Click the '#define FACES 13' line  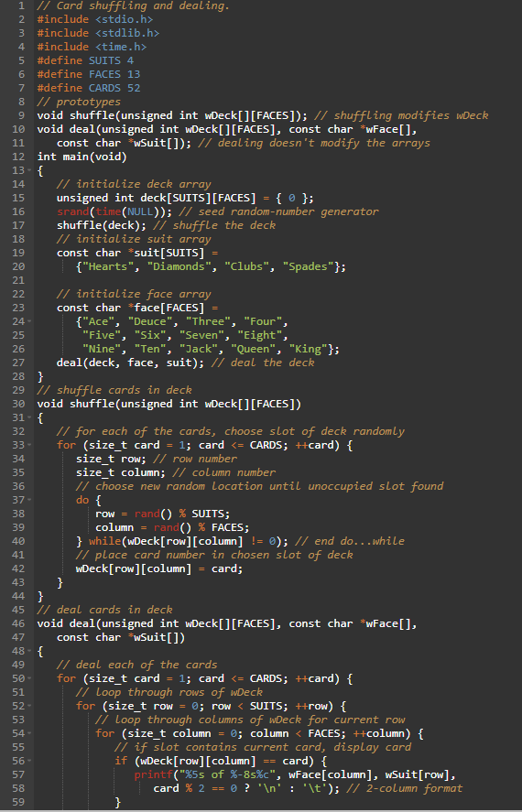89,74
